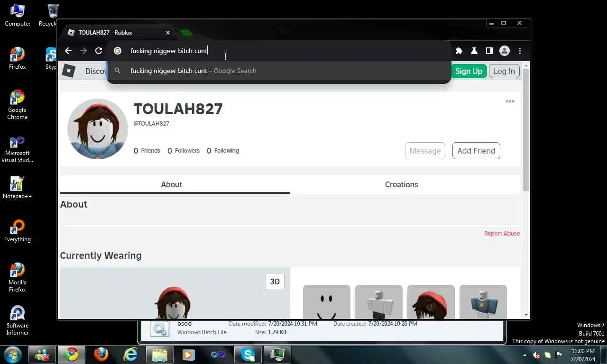Click the TOULAH827 profile avatar picture
This screenshot has width=607, height=364.
pos(98,129)
